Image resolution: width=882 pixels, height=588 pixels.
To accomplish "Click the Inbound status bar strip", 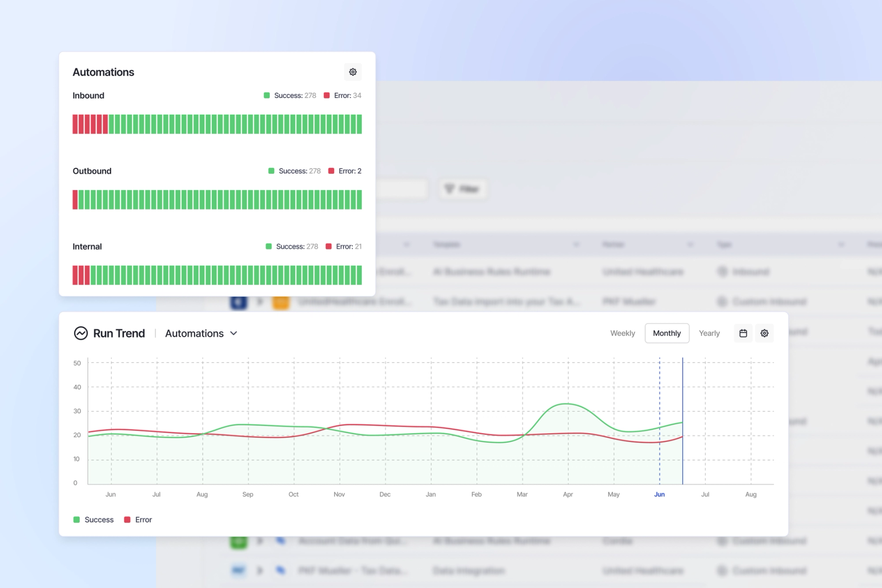I will point(217,124).
